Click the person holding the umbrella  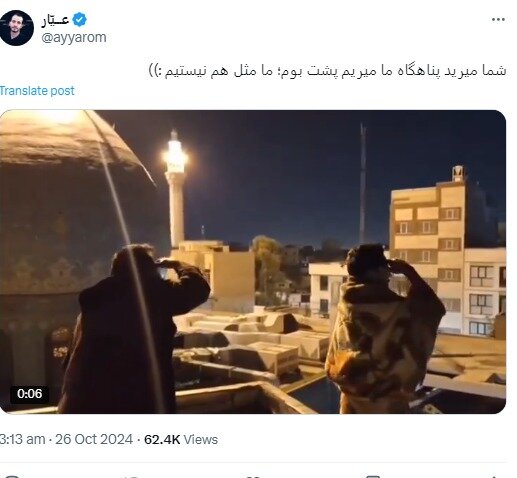133,328
